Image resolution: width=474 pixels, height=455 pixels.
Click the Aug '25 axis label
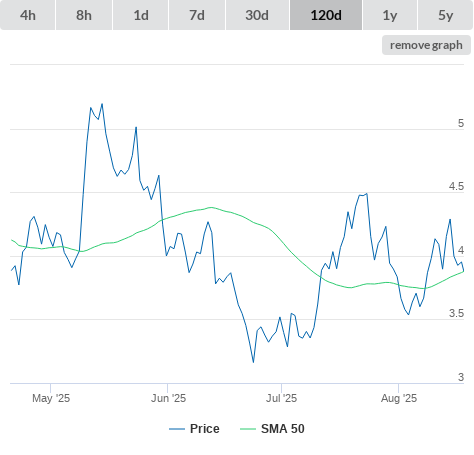[x=399, y=398]
